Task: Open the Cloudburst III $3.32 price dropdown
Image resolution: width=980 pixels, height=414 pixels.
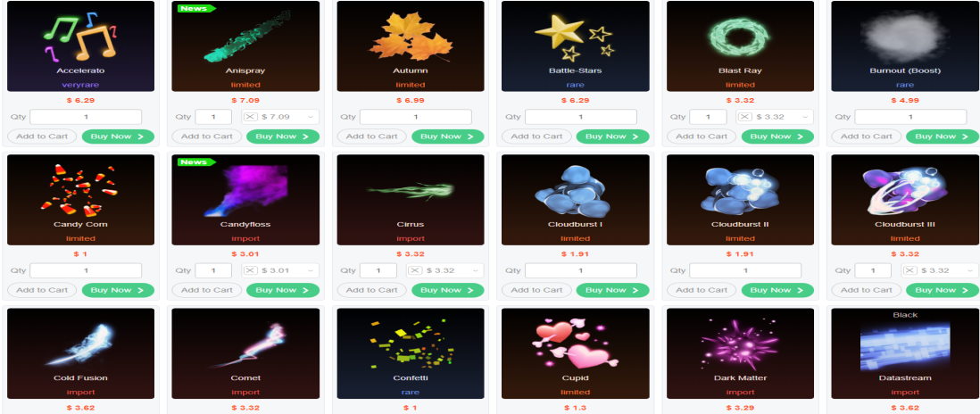Action: [x=939, y=270]
